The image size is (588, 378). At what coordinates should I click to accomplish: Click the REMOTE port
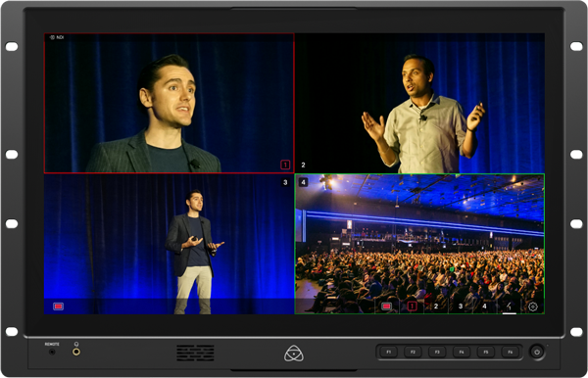52,352
